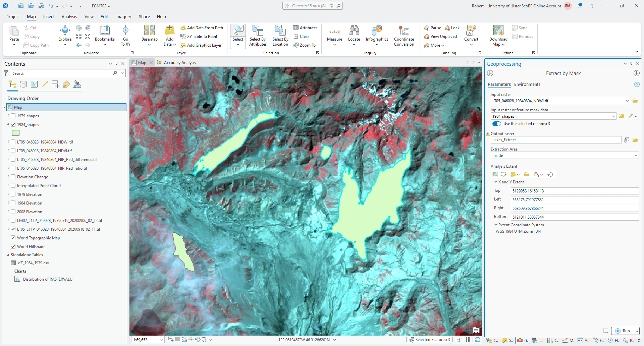644x346 pixels.
Task: Browse for output raster folder
Action: click(x=635, y=140)
